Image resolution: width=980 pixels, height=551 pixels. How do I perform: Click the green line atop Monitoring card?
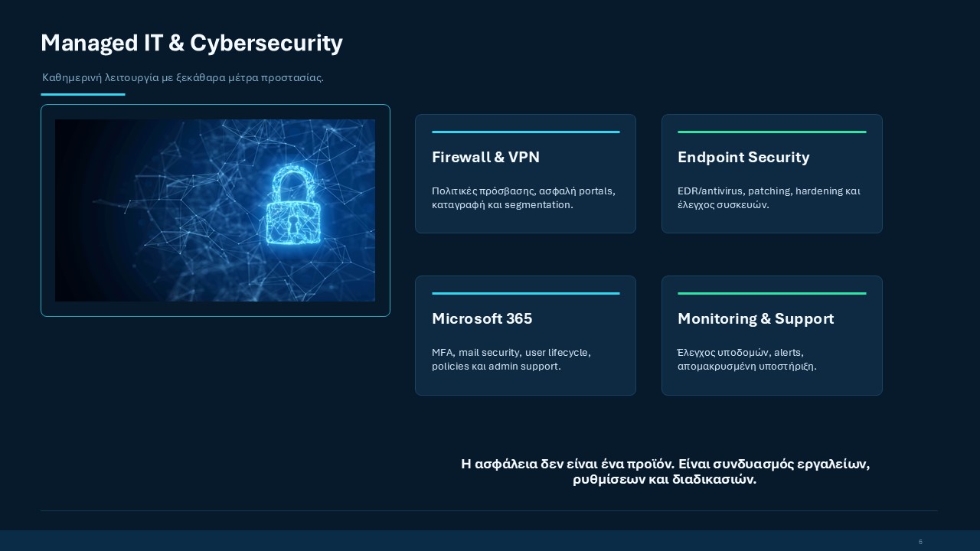(772, 293)
